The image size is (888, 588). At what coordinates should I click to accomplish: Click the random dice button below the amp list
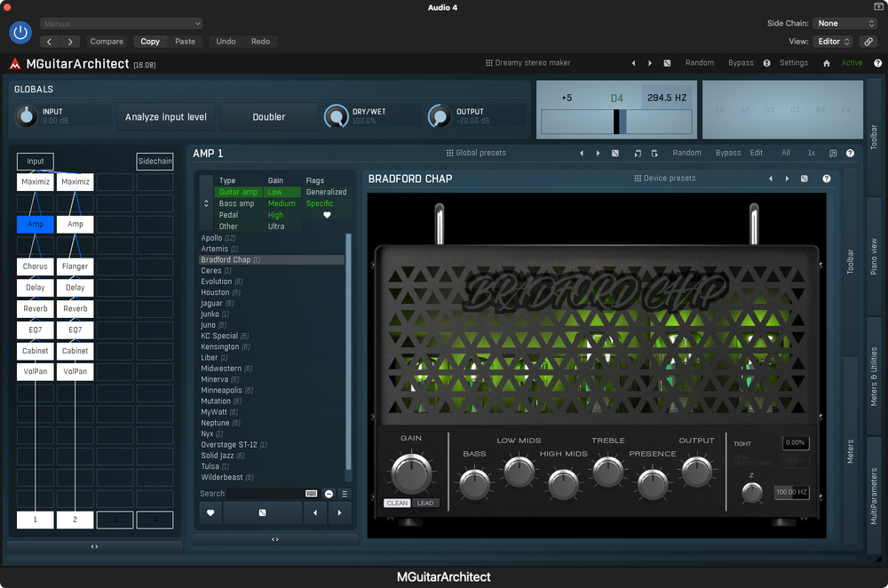pos(262,513)
